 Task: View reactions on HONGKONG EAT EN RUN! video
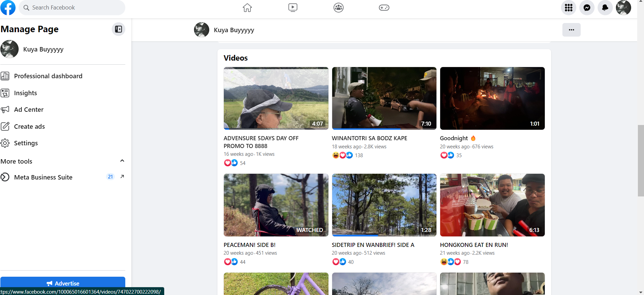[454, 262]
